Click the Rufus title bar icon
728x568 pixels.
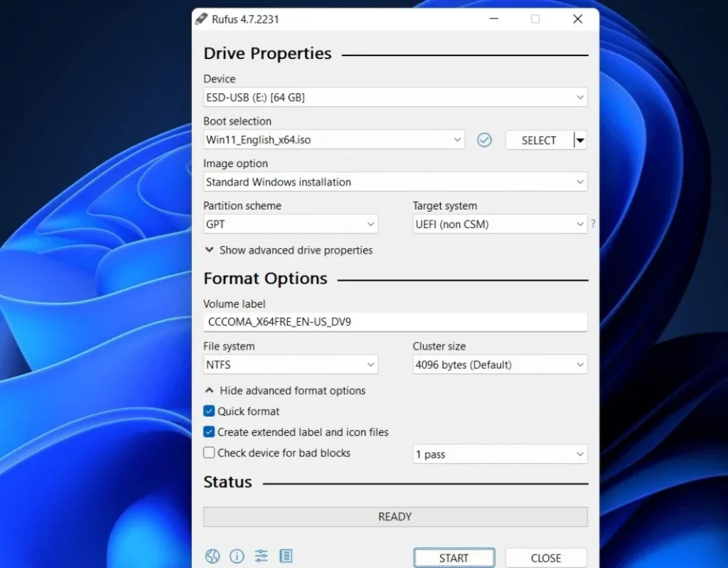(x=202, y=19)
